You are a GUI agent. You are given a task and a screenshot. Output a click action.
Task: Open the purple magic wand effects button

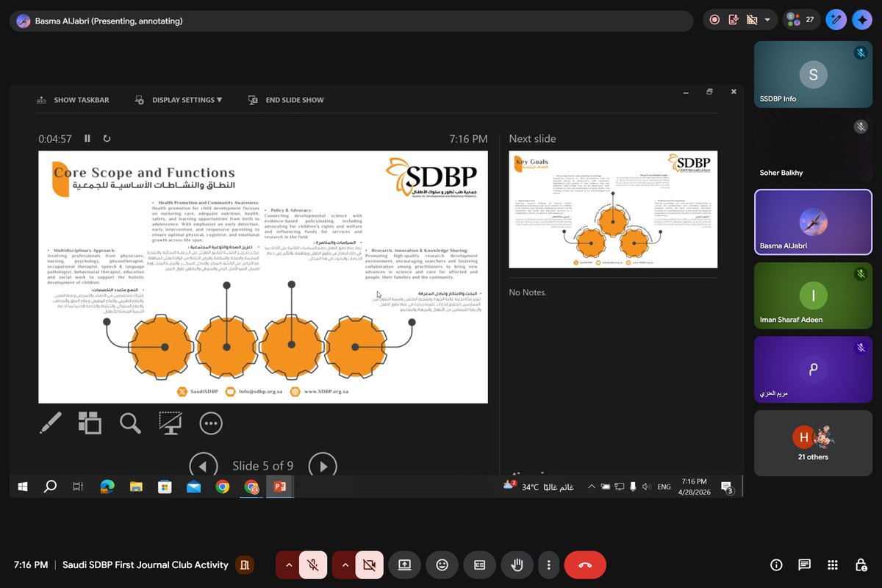click(836, 20)
